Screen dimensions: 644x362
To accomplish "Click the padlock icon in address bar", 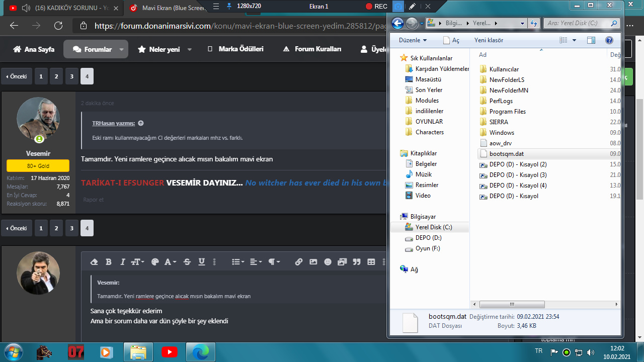I will [84, 26].
